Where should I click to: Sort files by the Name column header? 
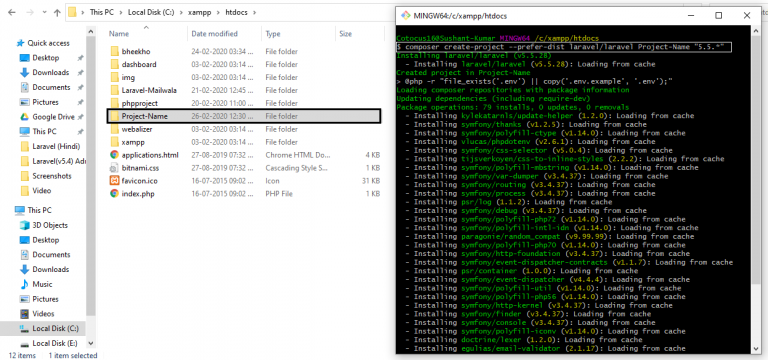pyautogui.click(x=119, y=34)
